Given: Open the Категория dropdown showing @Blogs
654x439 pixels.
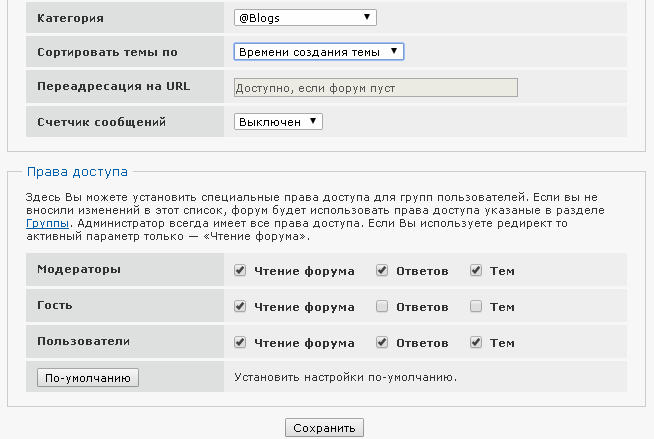Looking at the screenshot, I should pyautogui.click(x=305, y=17).
